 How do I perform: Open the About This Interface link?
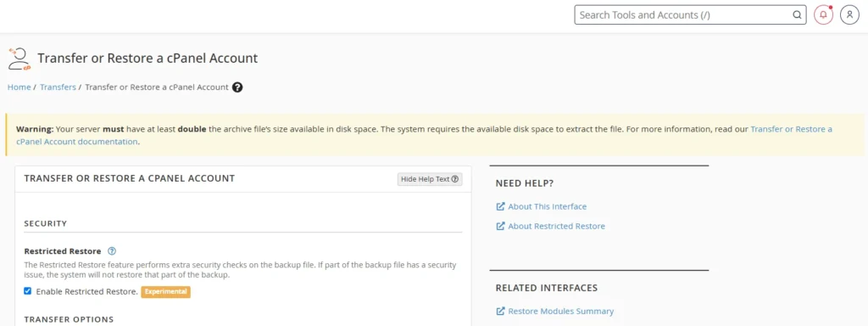point(547,206)
